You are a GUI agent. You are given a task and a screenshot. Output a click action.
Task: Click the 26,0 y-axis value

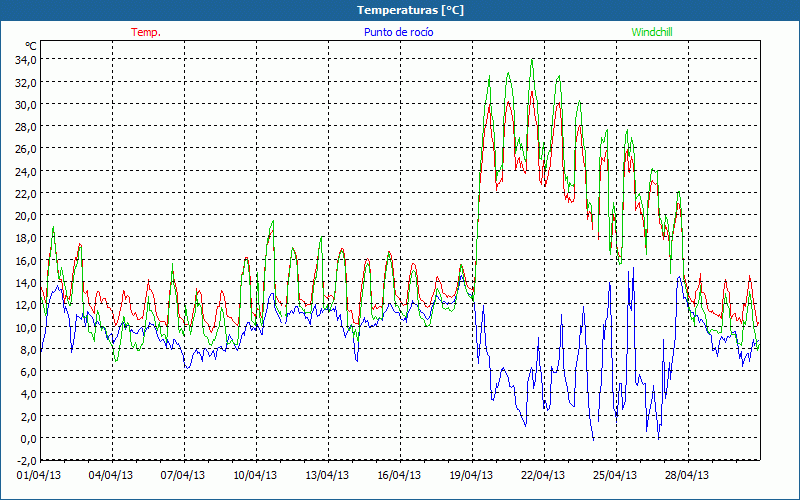(26, 149)
